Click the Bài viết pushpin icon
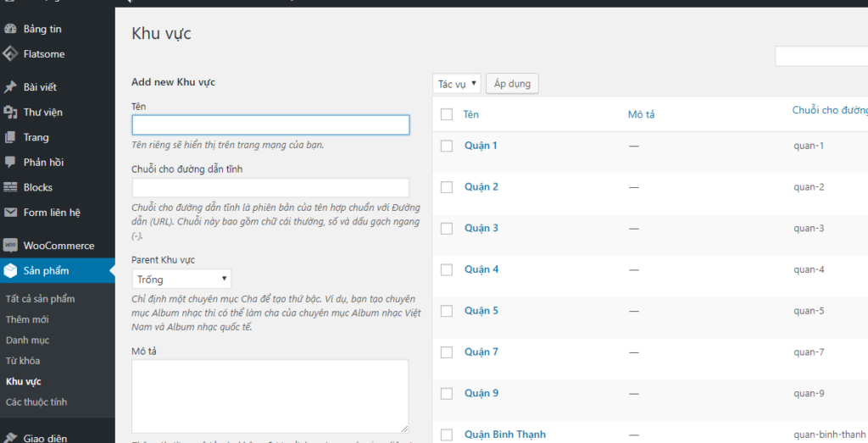 (x=10, y=87)
